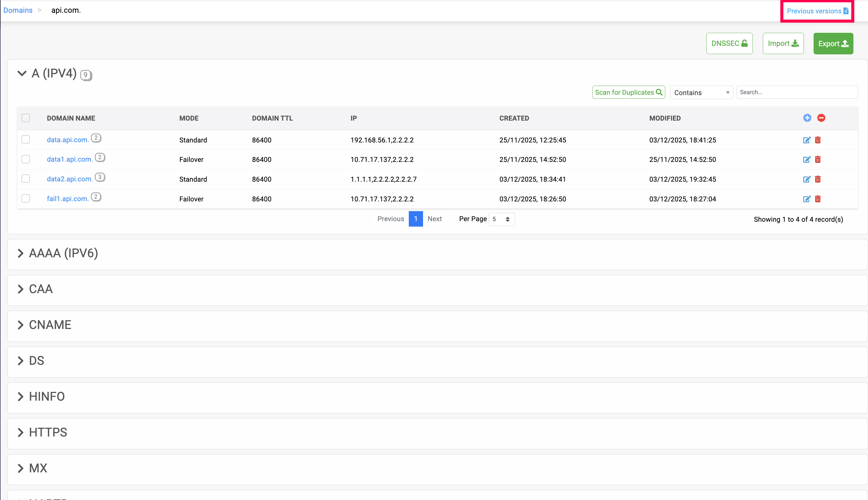Click the red remove records minus icon
The height and width of the screenshot is (500, 868).
coord(821,118)
